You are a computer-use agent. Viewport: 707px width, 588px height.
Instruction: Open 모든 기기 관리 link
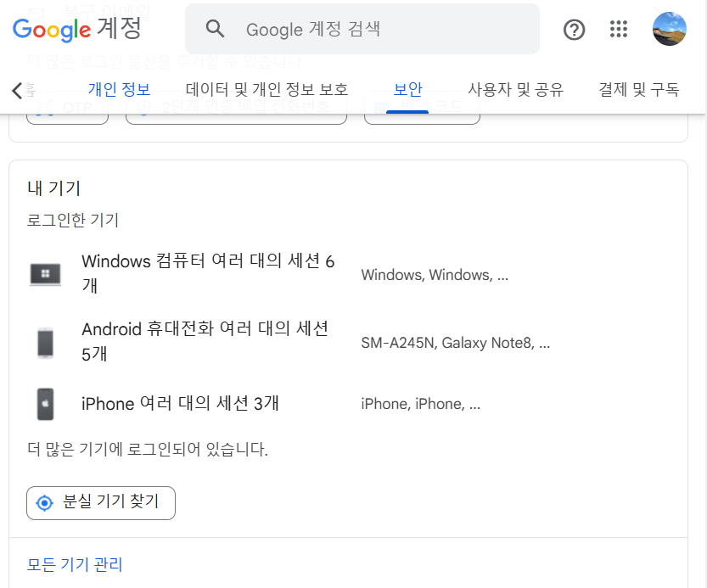coord(75,564)
